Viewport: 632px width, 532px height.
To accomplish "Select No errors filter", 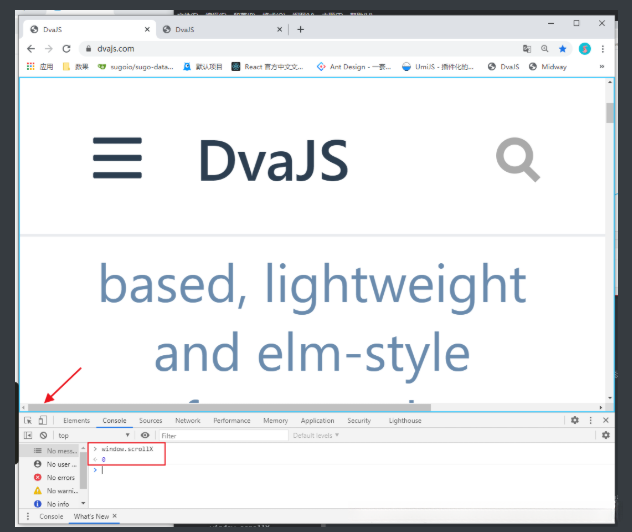I will [x=50, y=478].
